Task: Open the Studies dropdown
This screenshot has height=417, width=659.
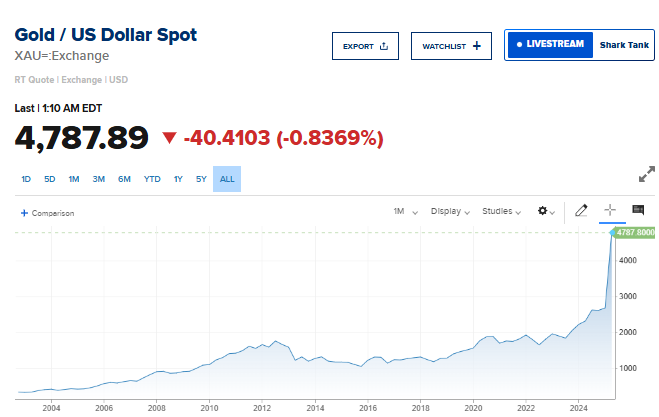Action: [502, 211]
